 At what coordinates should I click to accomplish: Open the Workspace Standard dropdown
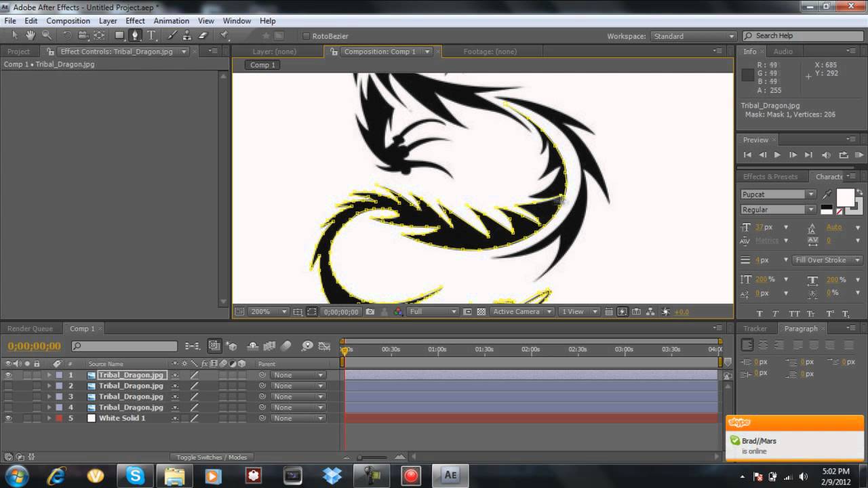(x=693, y=36)
